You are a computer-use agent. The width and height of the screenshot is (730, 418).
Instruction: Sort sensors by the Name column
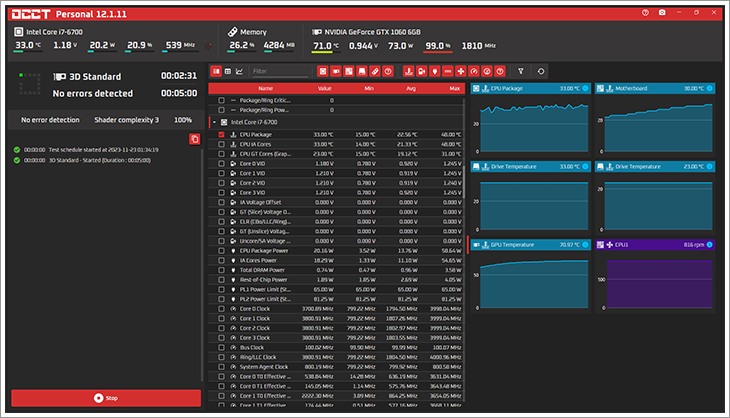[265, 88]
